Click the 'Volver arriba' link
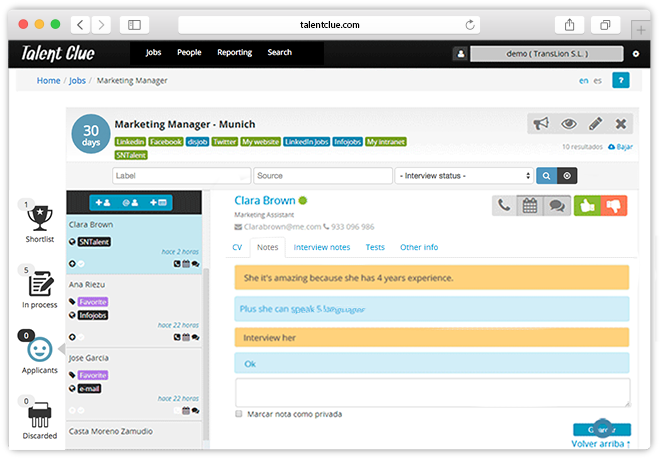660x459 pixels. (x=600, y=443)
